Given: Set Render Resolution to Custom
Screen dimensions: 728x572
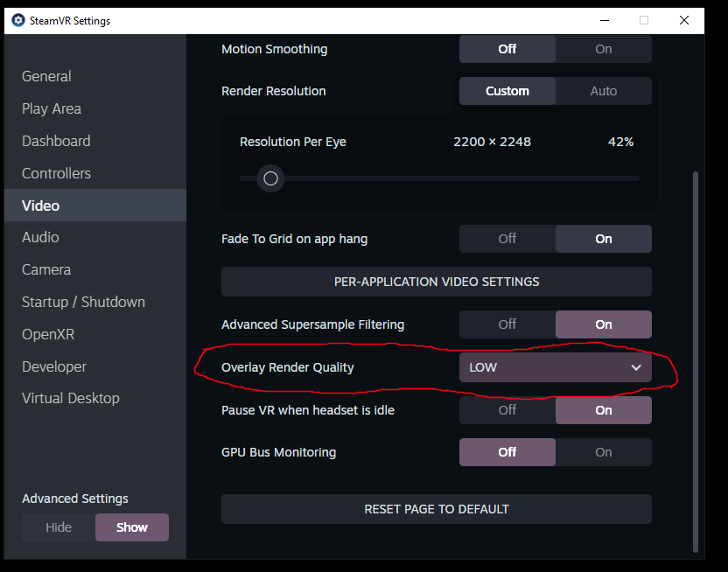Looking at the screenshot, I should [507, 91].
